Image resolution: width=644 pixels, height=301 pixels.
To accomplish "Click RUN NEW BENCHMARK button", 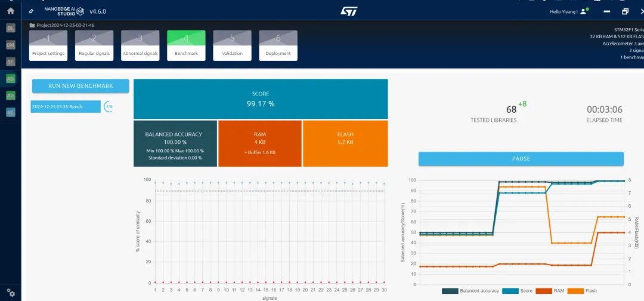I will pos(80,86).
